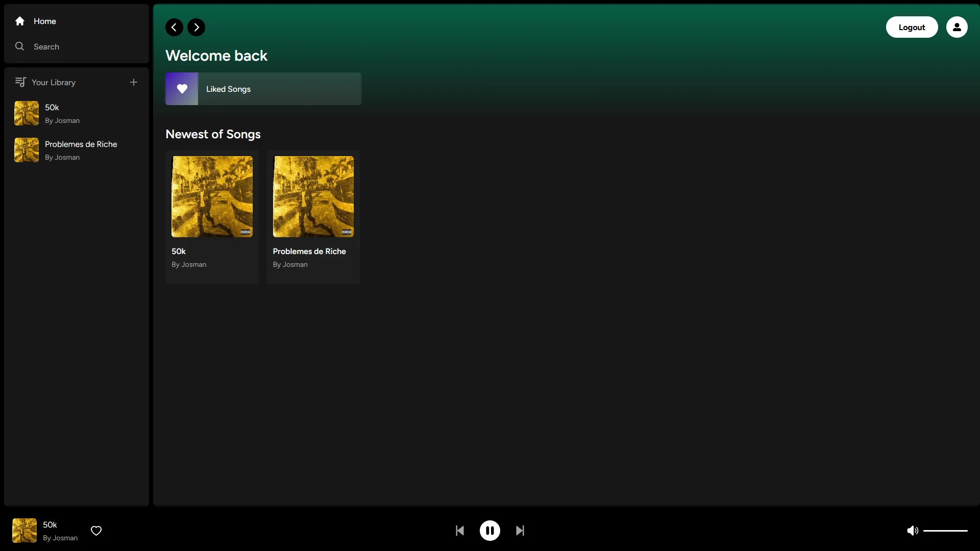Click the heart icon on Liked Songs
Screen dimensions: 980x551
182,88
